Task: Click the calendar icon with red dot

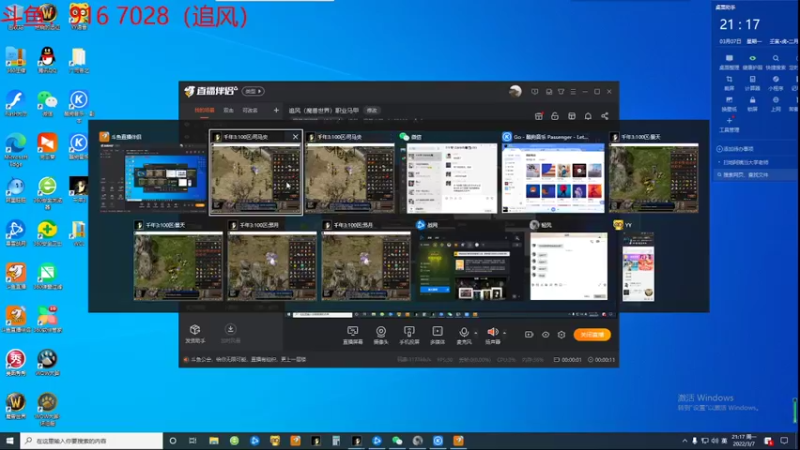Action: point(539,116)
